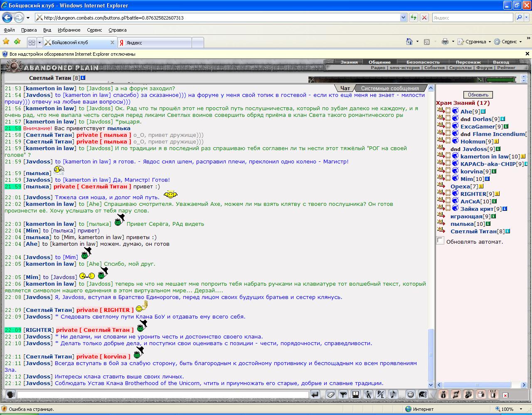Expand the Страница toolbar menu
The width and height of the screenshot is (532, 415).
click(x=473, y=42)
